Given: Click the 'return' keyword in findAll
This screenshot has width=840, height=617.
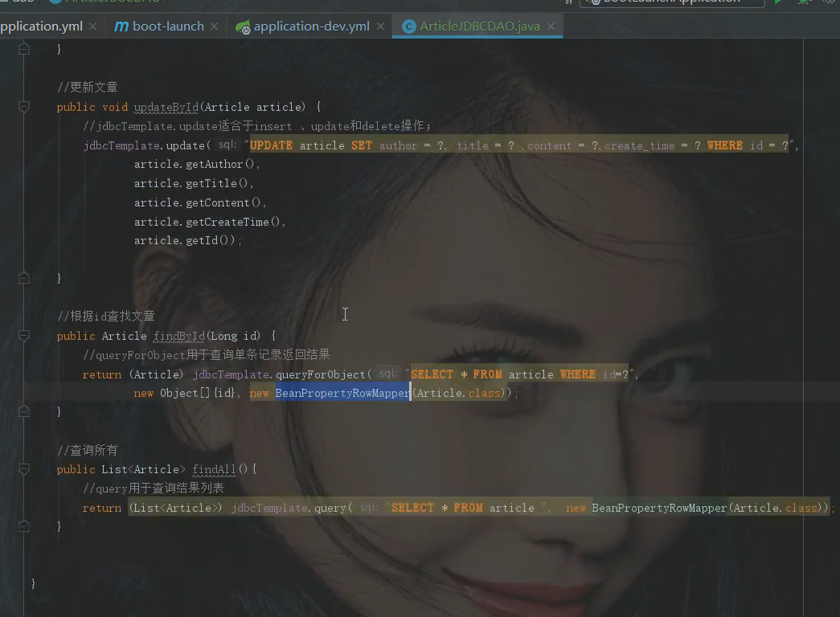Looking at the screenshot, I should (102, 508).
